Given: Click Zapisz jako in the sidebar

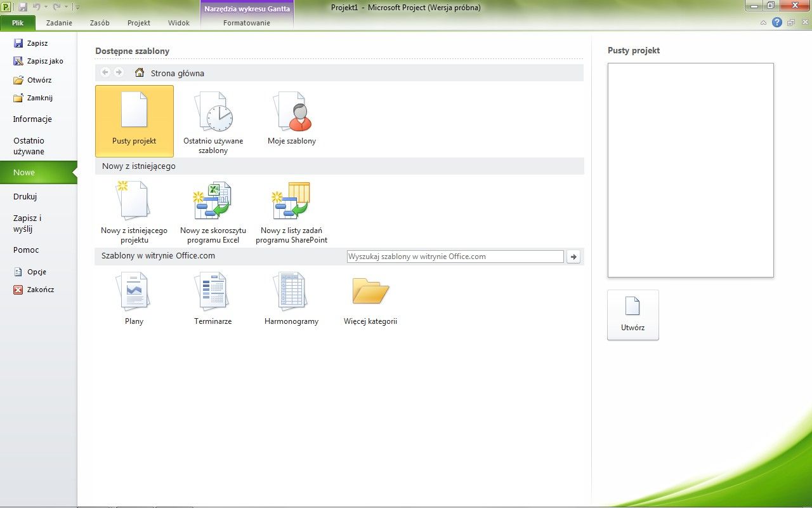Looking at the screenshot, I should click(38, 61).
